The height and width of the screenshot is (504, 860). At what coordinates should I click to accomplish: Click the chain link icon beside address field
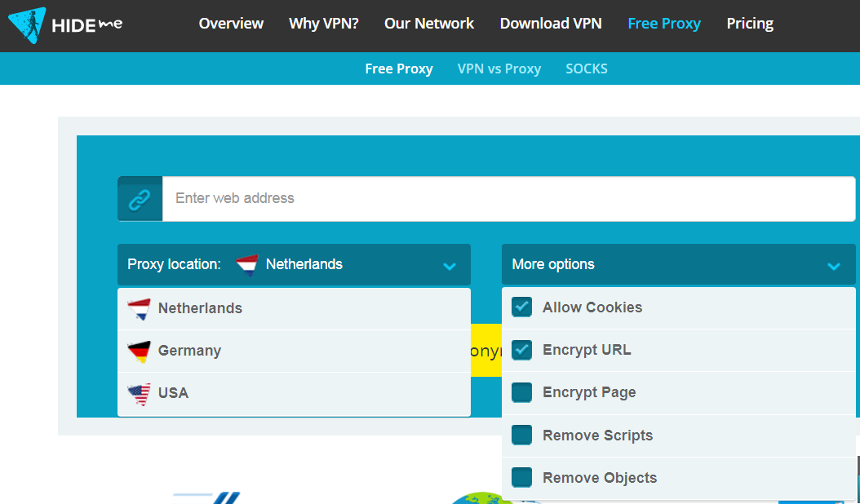(x=140, y=199)
